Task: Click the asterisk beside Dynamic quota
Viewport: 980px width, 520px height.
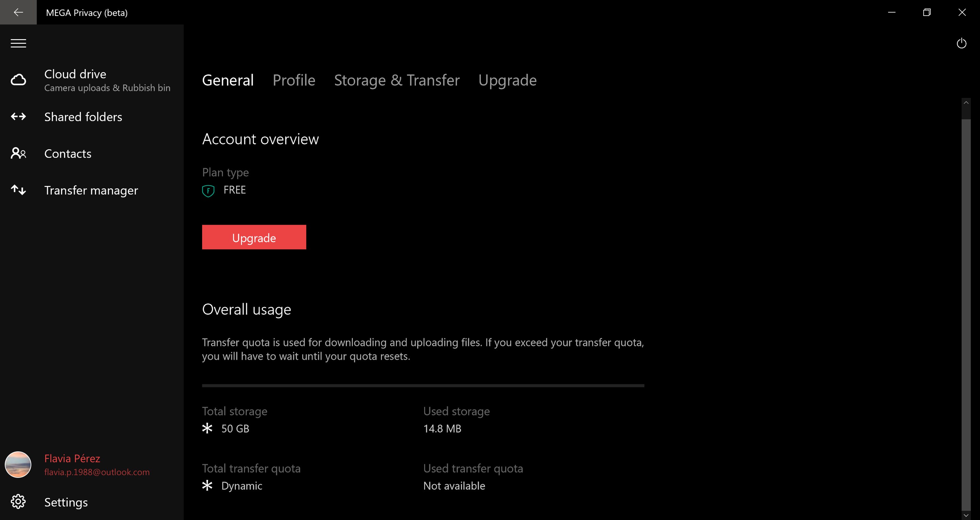Action: coord(207,485)
